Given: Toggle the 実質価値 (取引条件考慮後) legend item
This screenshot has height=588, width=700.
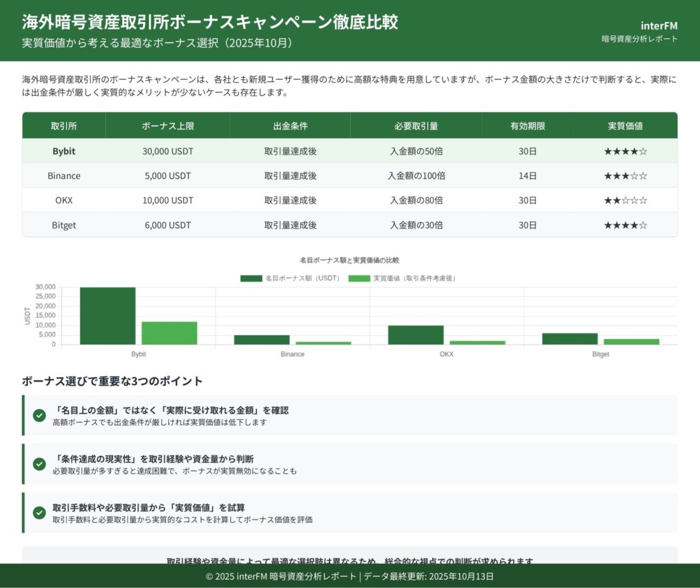Looking at the screenshot, I should click(402, 278).
